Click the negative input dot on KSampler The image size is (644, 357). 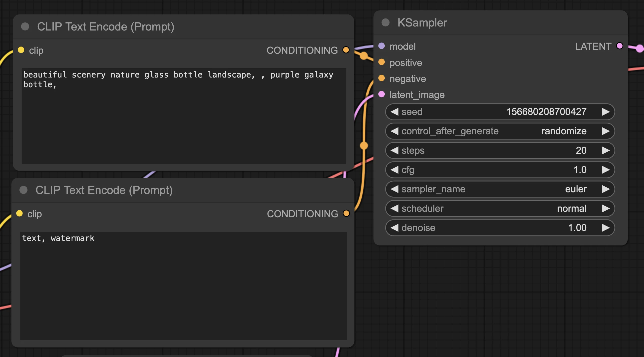click(381, 78)
